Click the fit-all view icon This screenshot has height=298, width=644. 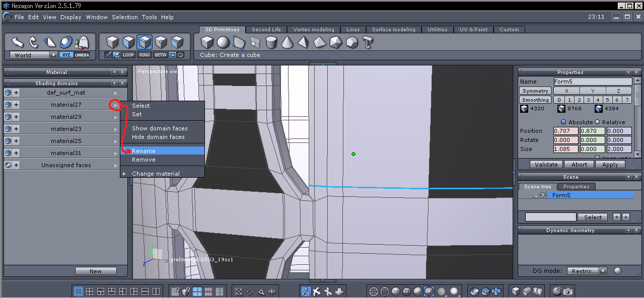[239, 291]
